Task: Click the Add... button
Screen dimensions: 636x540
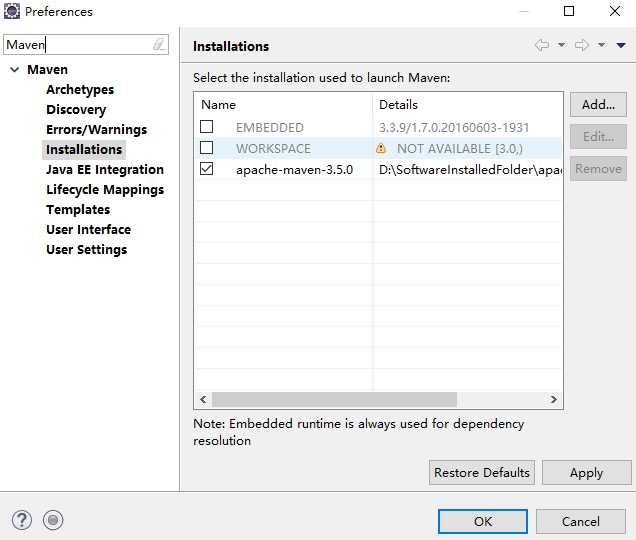Action: click(x=598, y=105)
